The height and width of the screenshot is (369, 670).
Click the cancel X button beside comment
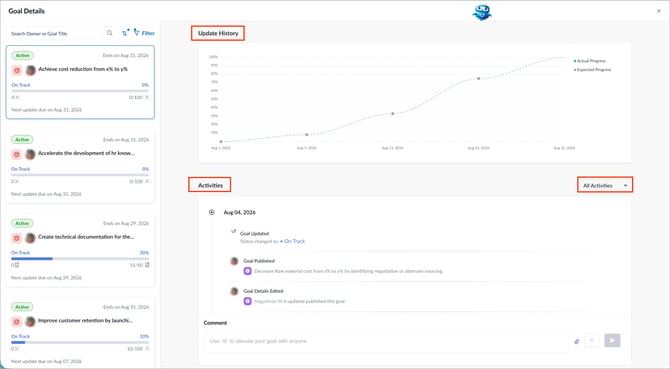tap(592, 341)
